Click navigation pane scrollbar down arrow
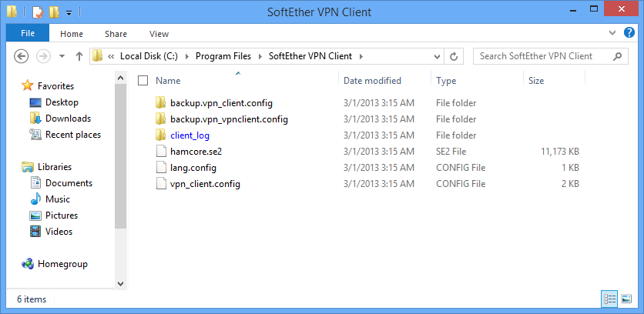Screen dimensions: 644x314 (x=121, y=284)
